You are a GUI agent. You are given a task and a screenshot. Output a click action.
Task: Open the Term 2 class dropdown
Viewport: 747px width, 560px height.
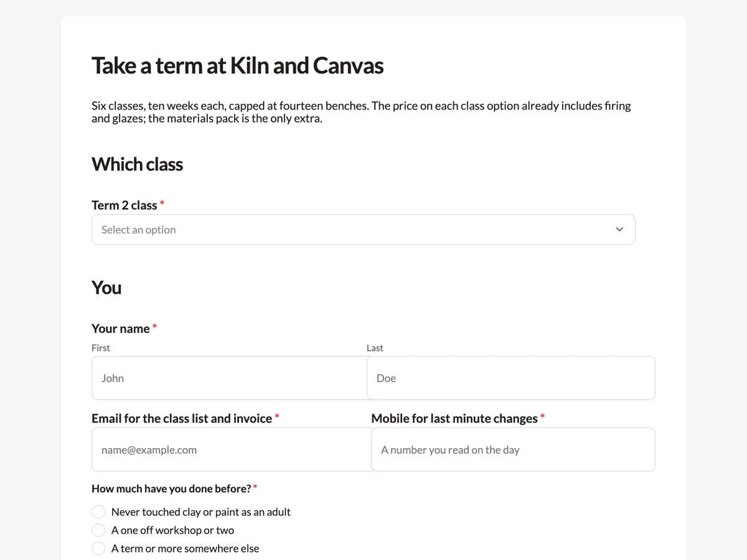tap(363, 230)
